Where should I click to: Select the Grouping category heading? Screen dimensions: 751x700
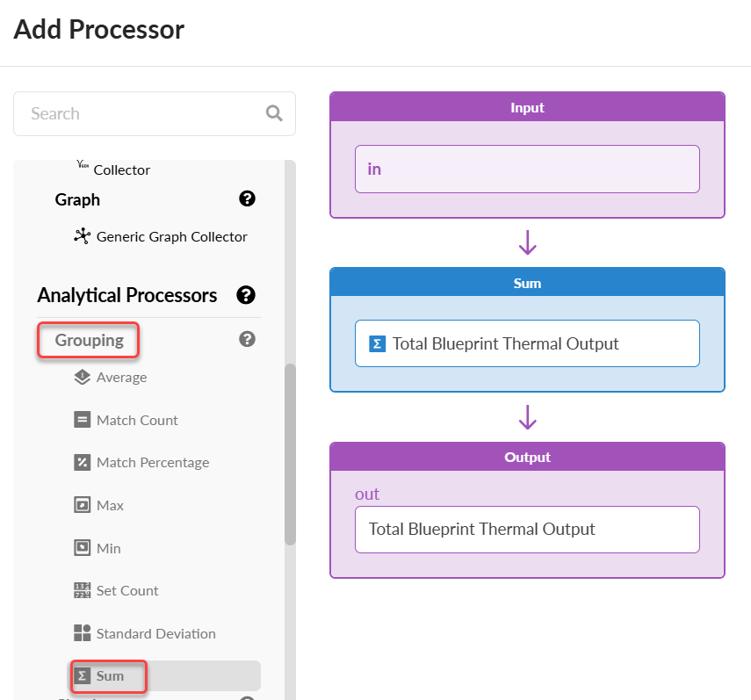[x=89, y=340]
